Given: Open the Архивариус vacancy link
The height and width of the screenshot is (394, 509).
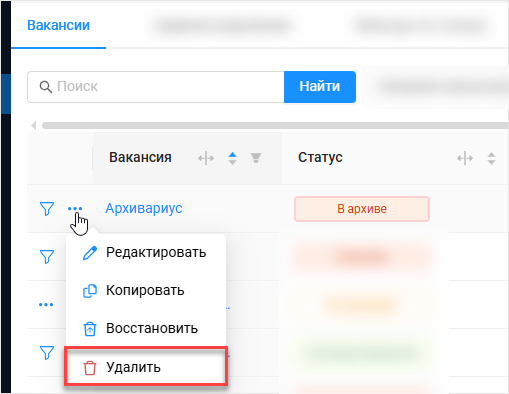Looking at the screenshot, I should (144, 209).
